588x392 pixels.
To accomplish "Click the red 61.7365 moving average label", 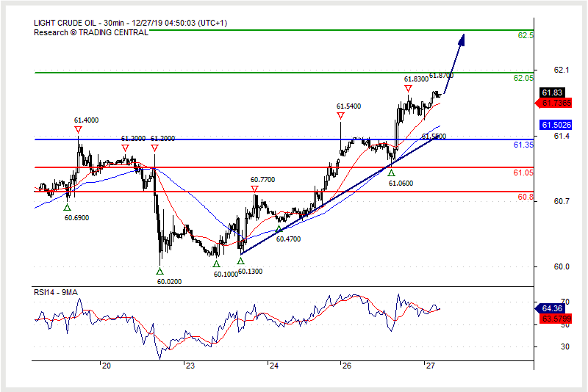I will coord(553,103).
